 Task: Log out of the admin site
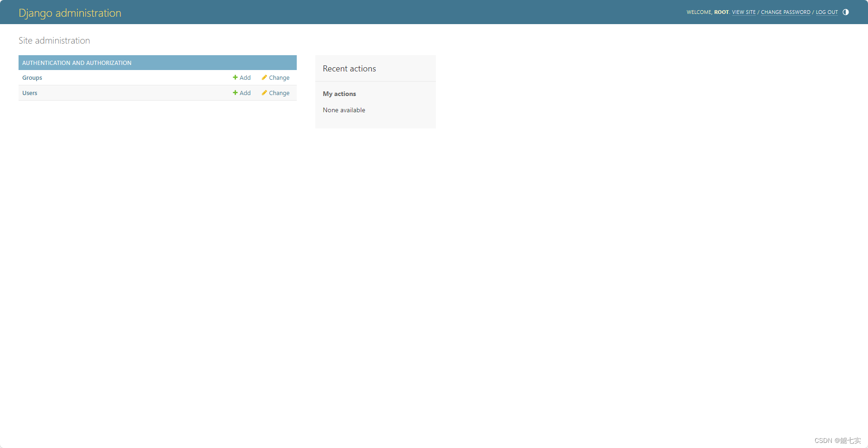[827, 12]
